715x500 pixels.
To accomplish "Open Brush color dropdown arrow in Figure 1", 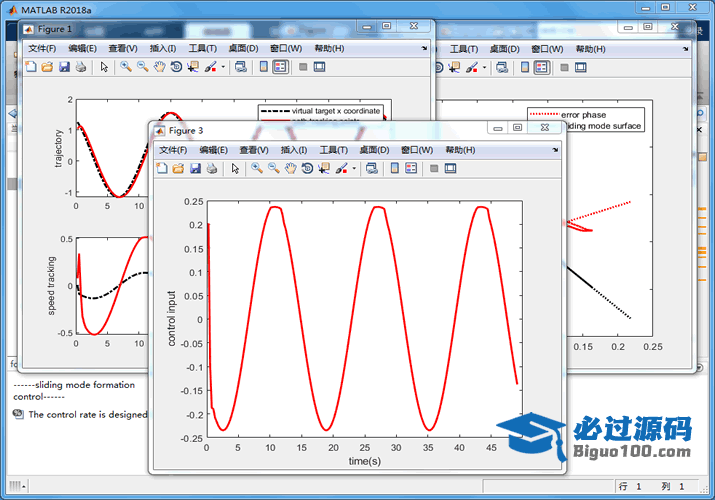I will click(x=223, y=67).
